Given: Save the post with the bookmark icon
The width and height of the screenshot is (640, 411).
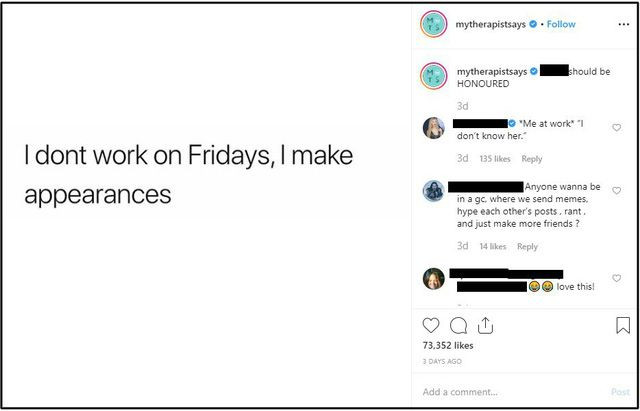Looking at the screenshot, I should [x=622, y=325].
